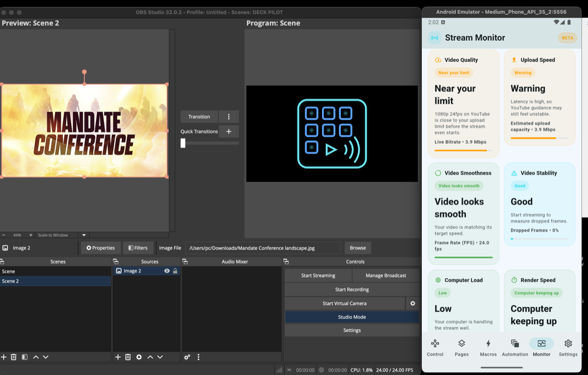This screenshot has height=375, width=588.
Task: Open advanced audio properties gear in Audio Mixer
Action: pyautogui.click(x=187, y=357)
